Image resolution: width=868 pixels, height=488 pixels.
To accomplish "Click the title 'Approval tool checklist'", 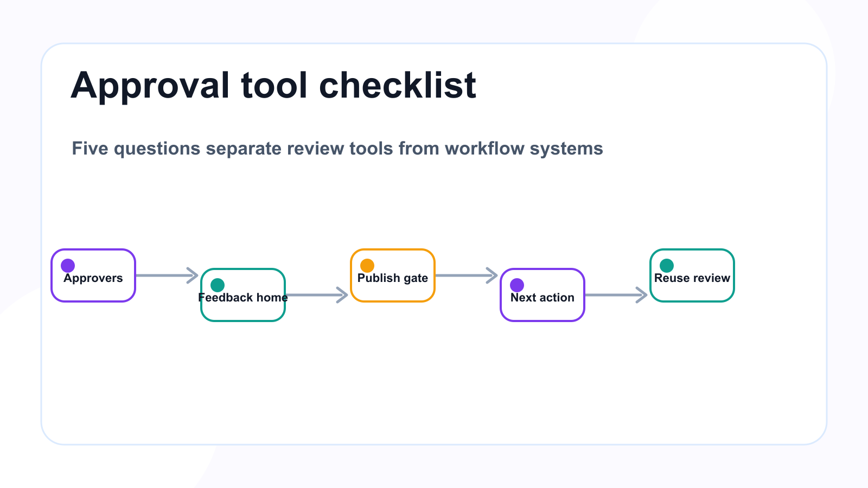I will coord(273,86).
